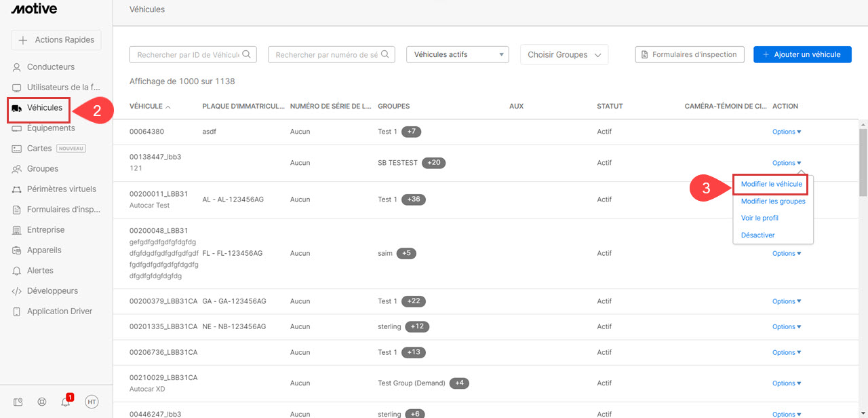Viewport: 868px width, 418px height.
Task: Click the Conducteurs person icon in sidebar
Action: tap(17, 67)
